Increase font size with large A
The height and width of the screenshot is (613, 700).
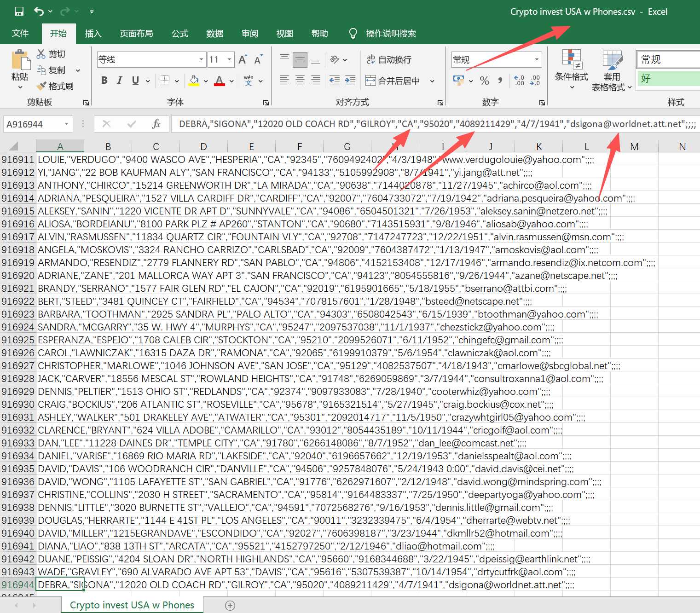(x=243, y=59)
